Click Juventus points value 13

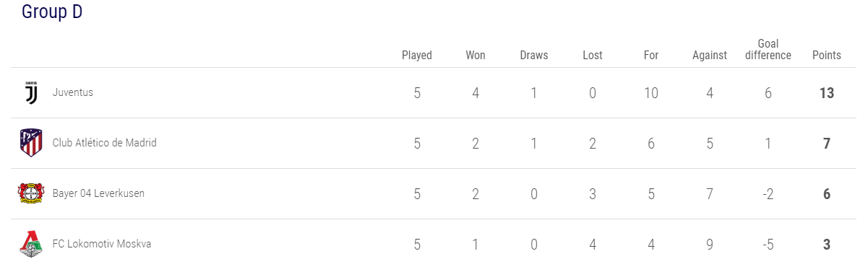point(827,93)
